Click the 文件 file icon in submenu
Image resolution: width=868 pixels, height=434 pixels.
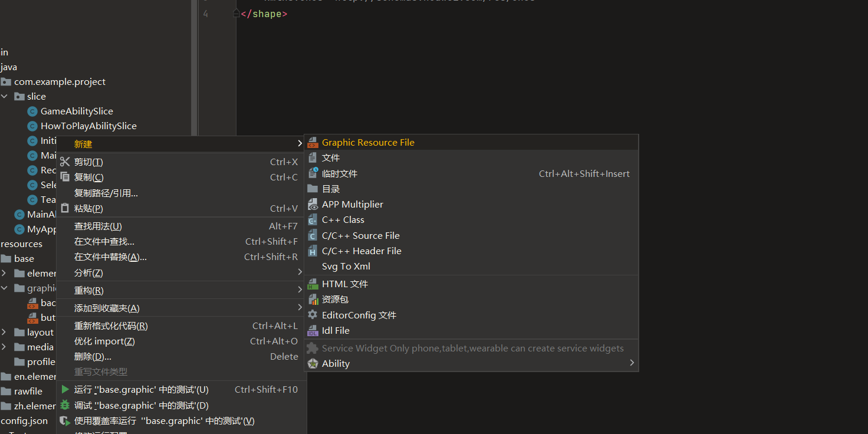[313, 158]
